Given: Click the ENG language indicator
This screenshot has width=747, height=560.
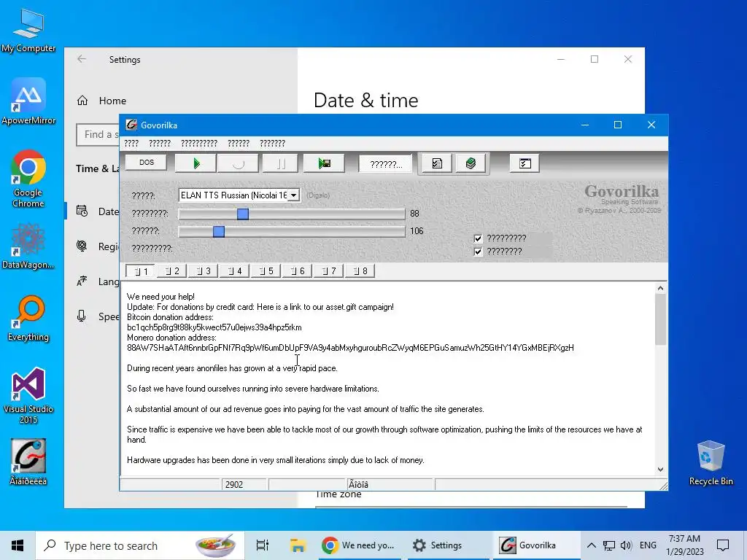Looking at the screenshot, I should [648, 545].
